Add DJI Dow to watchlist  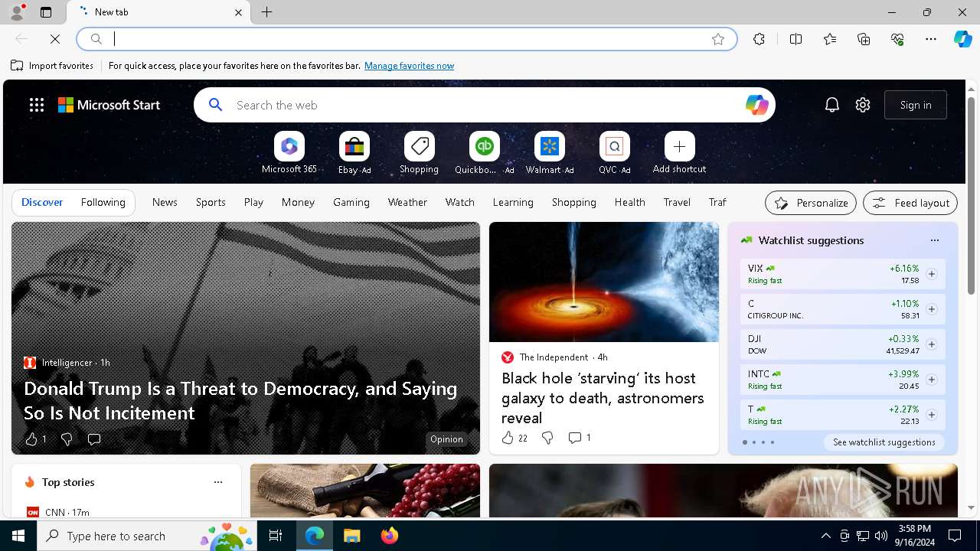click(931, 344)
